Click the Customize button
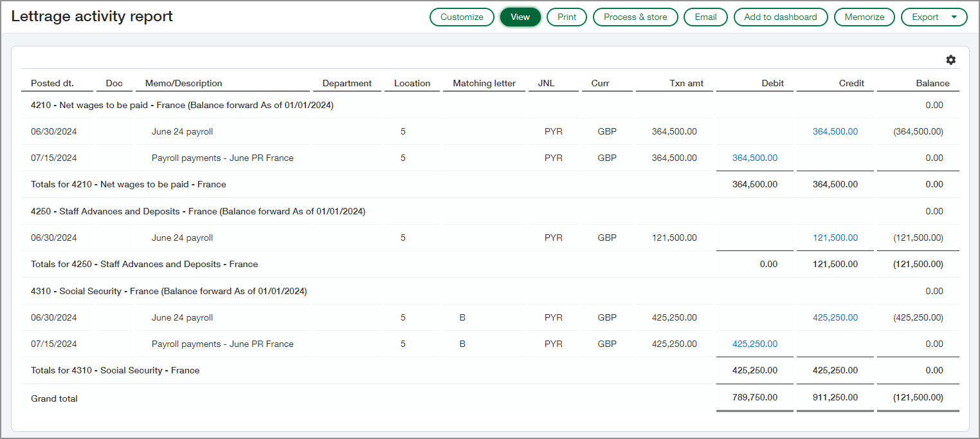Screen dimensions: 980x439 coord(462,17)
